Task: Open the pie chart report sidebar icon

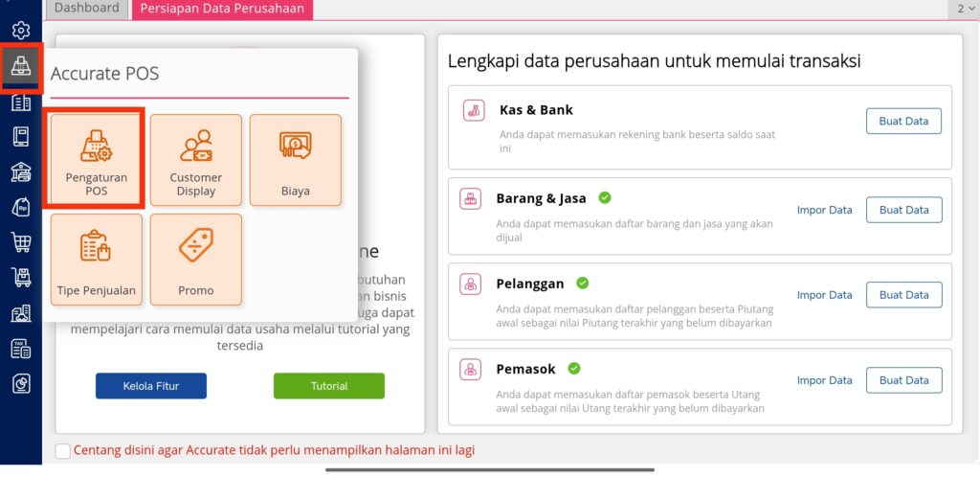Action: coord(21,384)
